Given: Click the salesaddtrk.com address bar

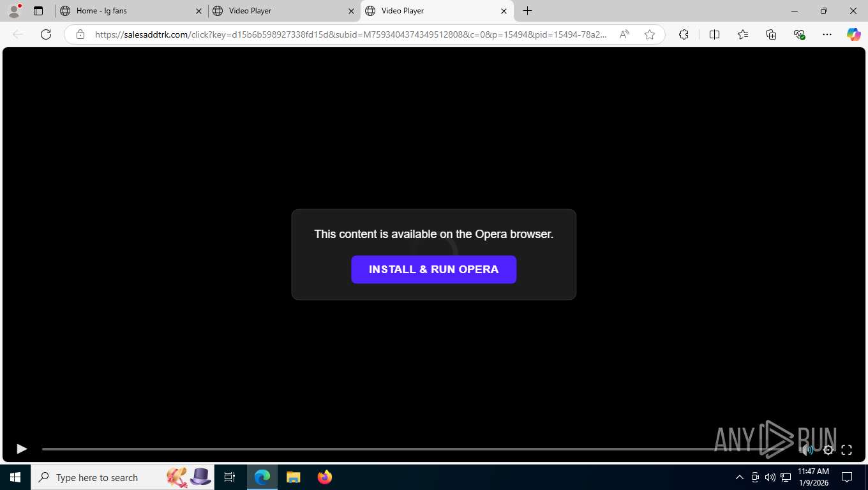Looking at the screenshot, I should point(351,34).
